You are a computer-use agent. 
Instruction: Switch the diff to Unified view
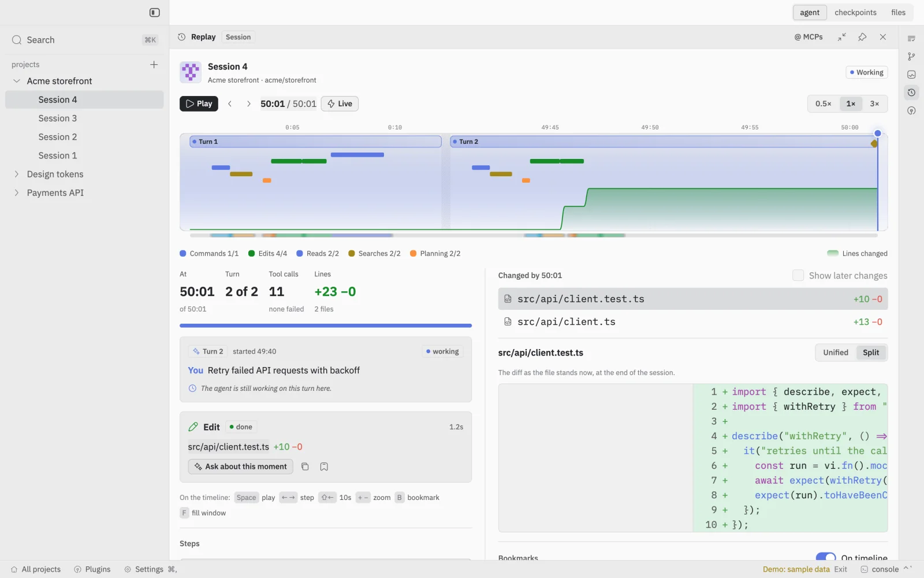[835, 353]
